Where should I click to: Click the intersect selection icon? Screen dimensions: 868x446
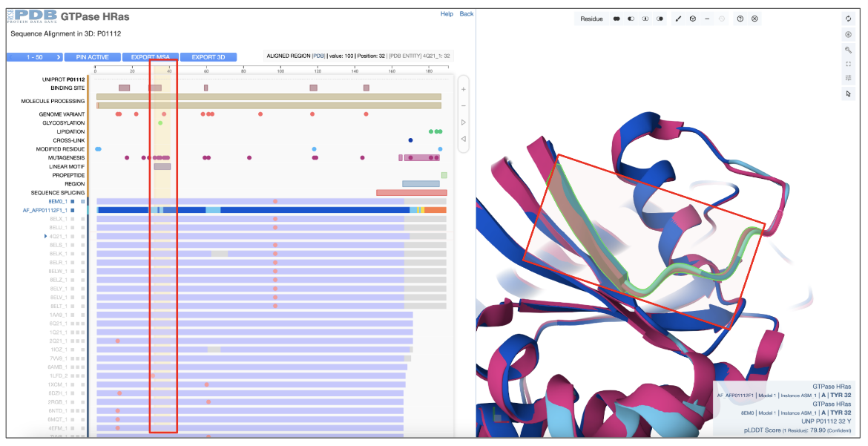[x=645, y=19]
